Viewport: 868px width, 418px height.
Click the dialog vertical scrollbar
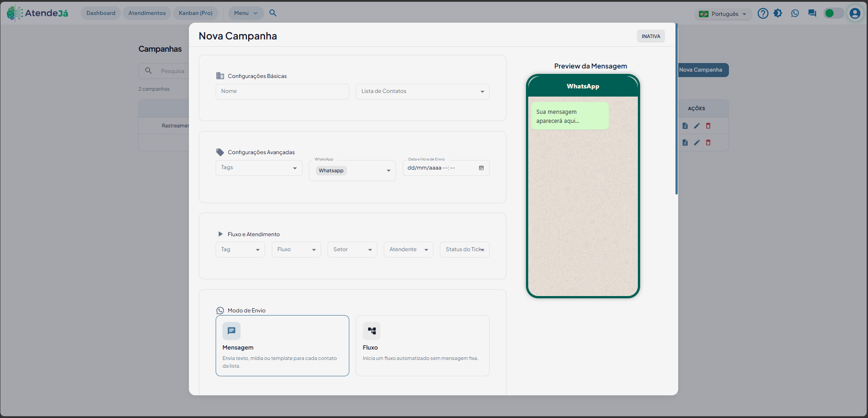[x=676, y=109]
